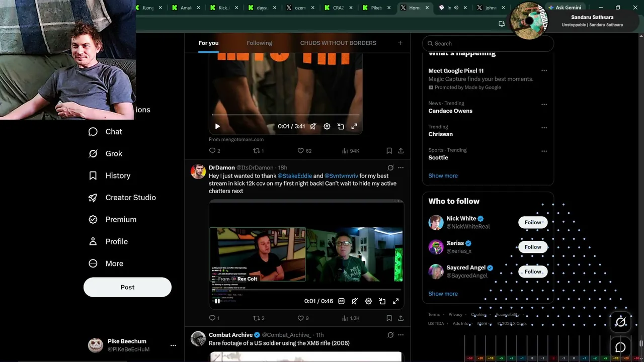Play the 3:41 video
The height and width of the screenshot is (362, 644).
(217, 127)
